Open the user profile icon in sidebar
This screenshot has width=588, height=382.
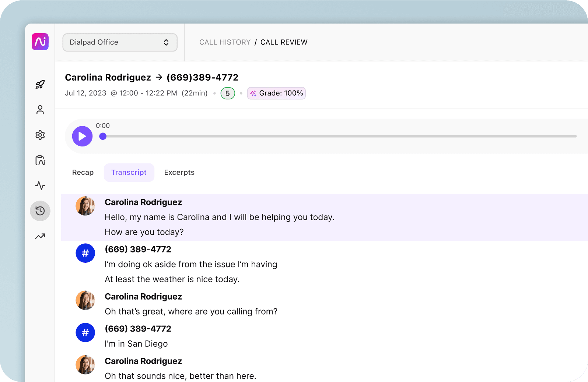pyautogui.click(x=40, y=110)
